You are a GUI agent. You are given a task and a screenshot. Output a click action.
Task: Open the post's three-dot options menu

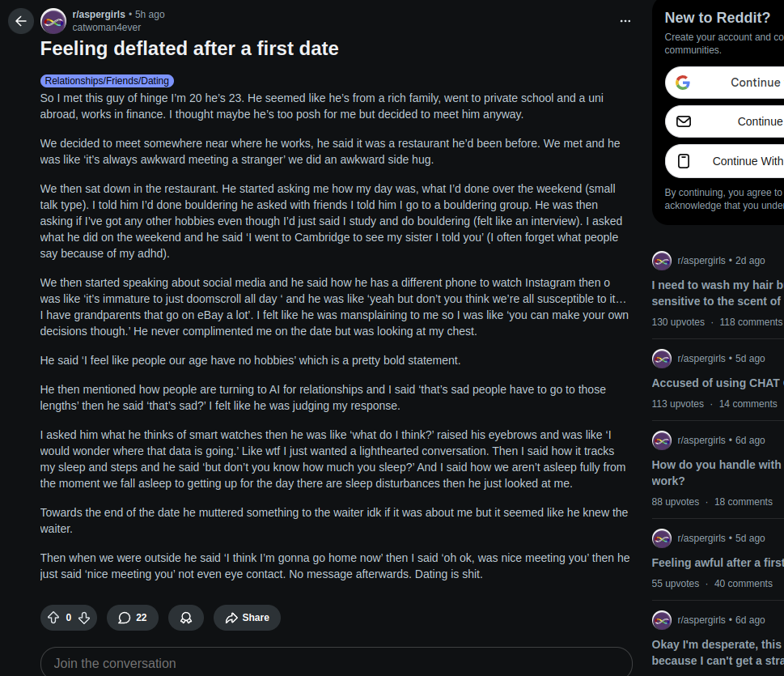[x=625, y=21]
